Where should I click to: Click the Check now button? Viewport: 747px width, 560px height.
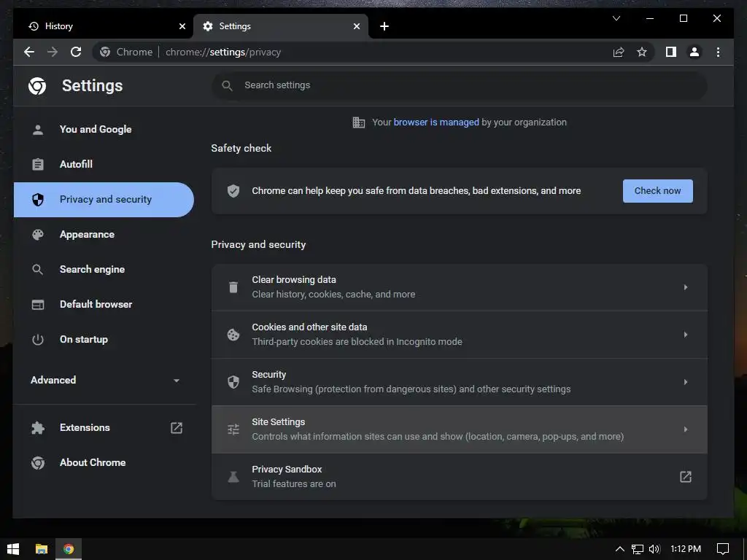[657, 191]
